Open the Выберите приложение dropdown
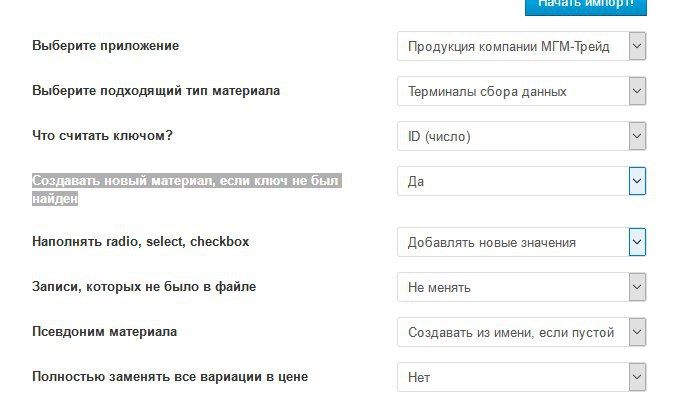 (x=521, y=46)
